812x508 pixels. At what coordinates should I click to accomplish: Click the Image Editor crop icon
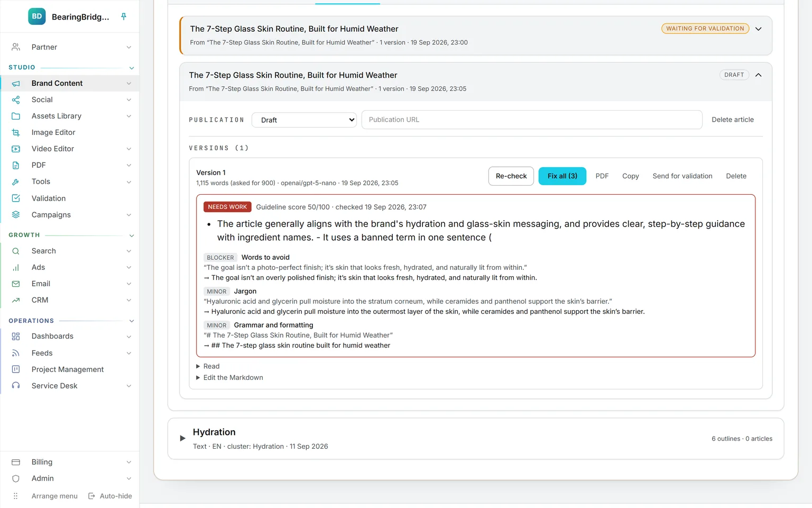click(16, 132)
